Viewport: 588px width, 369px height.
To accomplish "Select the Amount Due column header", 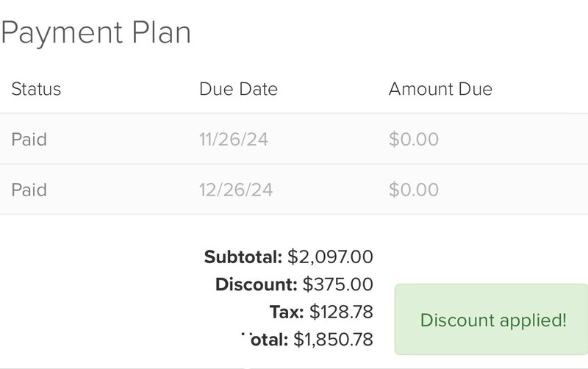I will point(440,90).
